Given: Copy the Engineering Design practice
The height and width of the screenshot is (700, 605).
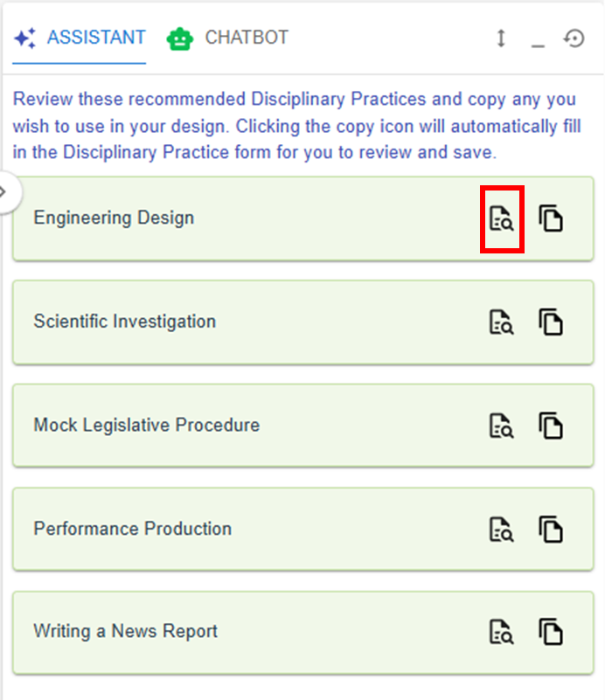Looking at the screenshot, I should pos(551,218).
